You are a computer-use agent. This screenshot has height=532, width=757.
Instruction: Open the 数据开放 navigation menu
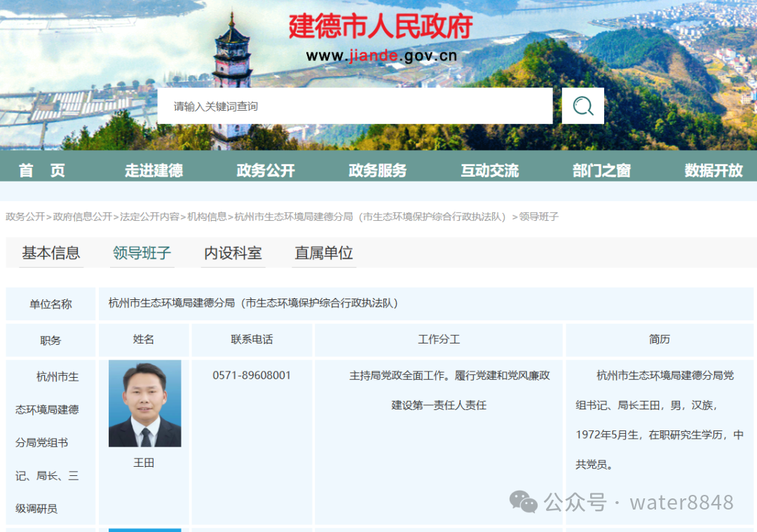click(712, 169)
